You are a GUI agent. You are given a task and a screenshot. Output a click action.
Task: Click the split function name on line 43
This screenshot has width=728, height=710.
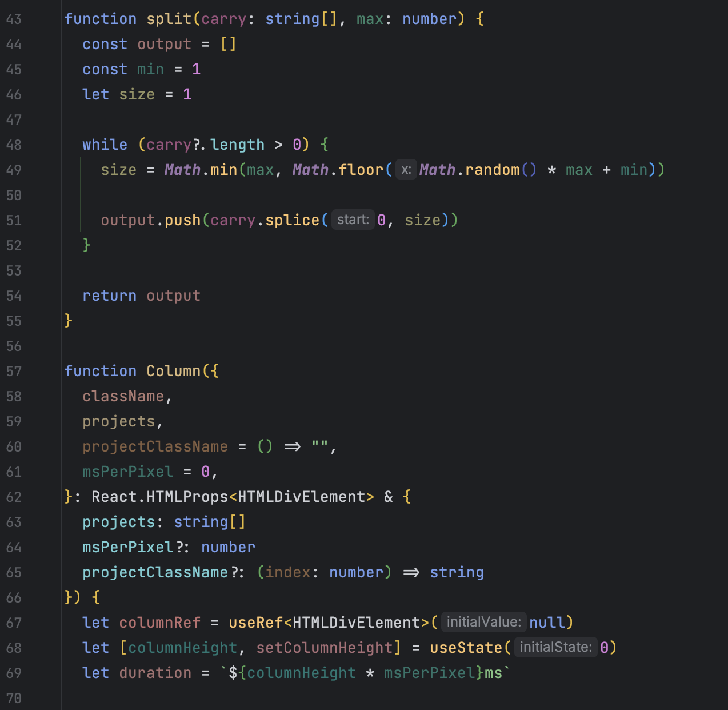point(169,19)
